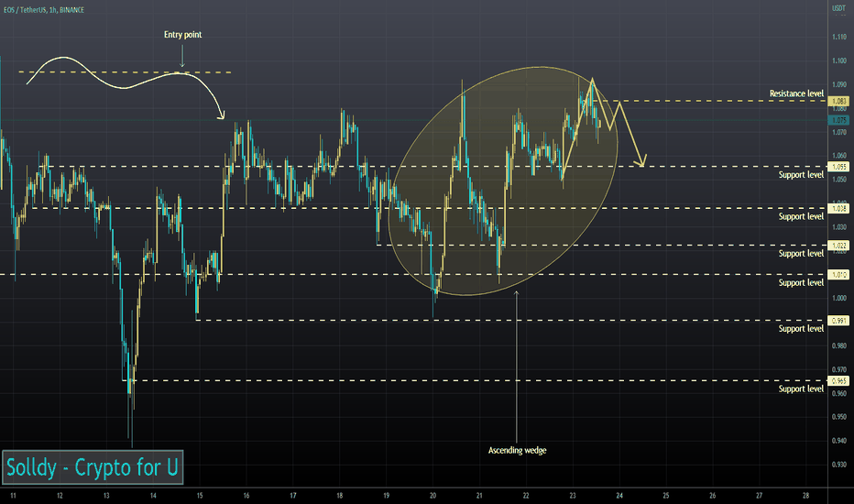Image resolution: width=854 pixels, height=504 pixels.
Task: Click date 28 on the time axis
Action: [806, 496]
